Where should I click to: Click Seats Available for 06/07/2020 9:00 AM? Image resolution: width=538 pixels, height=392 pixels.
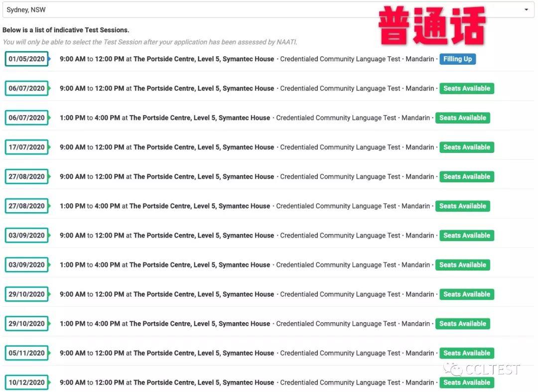tap(467, 89)
